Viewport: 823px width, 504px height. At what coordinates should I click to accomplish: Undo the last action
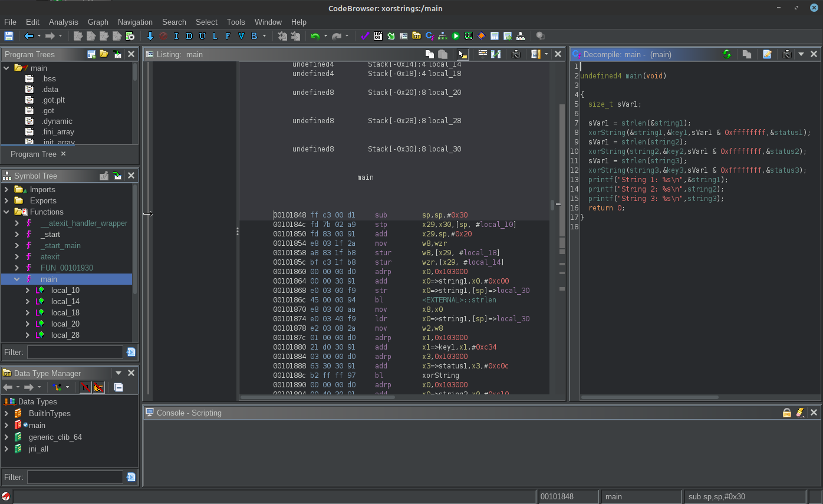point(315,35)
